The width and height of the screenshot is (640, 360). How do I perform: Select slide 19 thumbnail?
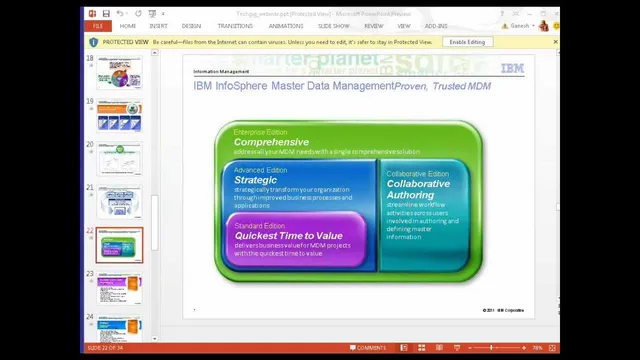point(120,116)
